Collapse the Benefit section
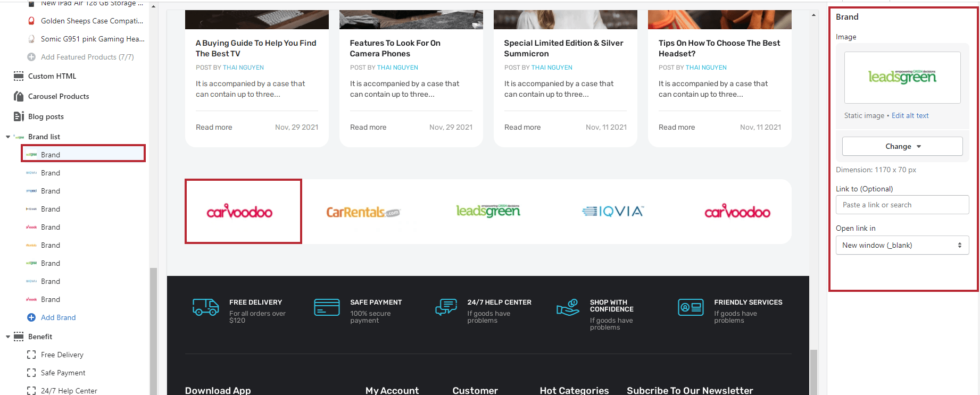 click(x=8, y=337)
